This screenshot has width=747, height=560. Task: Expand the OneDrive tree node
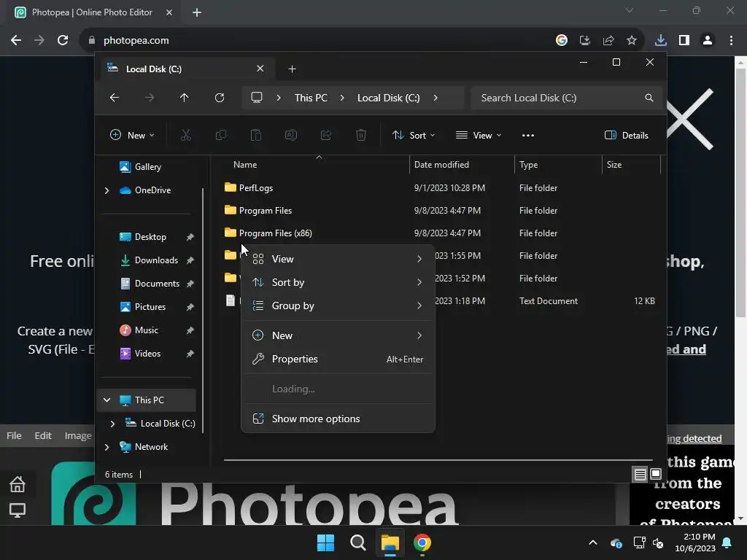tap(107, 190)
